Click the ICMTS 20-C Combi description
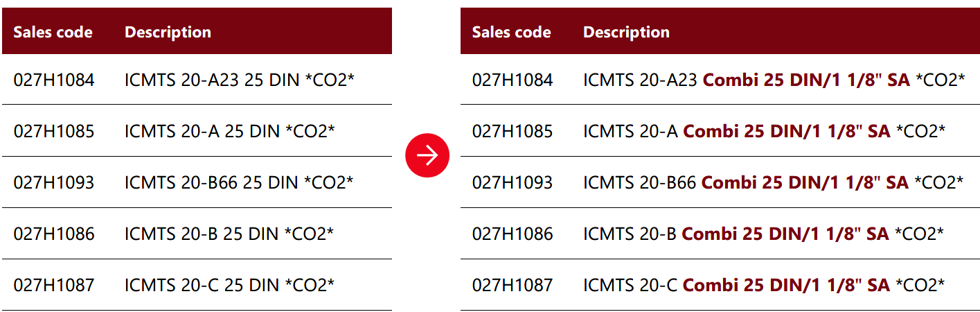Screen dimensions: 980x312 pos(764,285)
